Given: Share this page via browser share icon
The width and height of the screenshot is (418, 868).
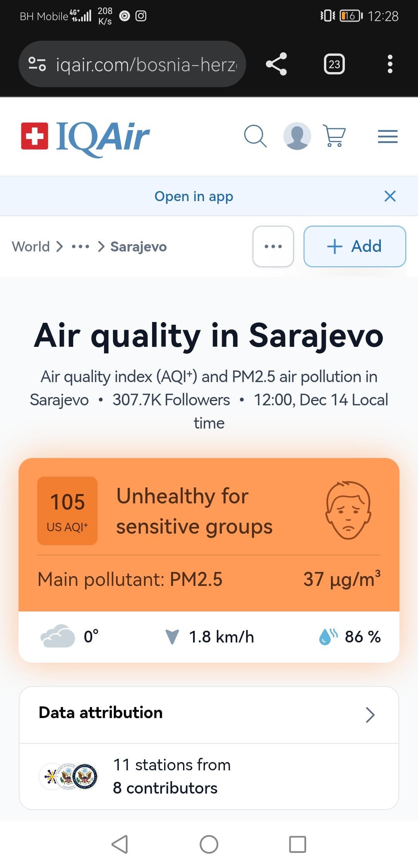Looking at the screenshot, I should point(276,64).
